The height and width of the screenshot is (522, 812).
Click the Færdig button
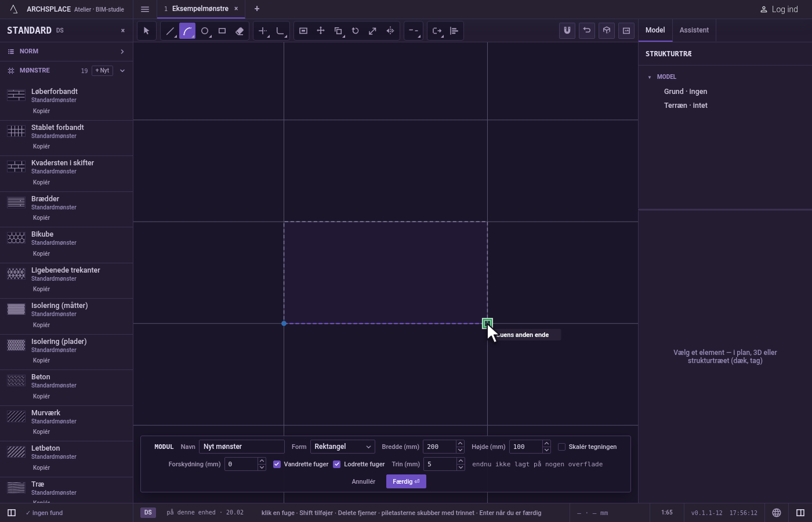click(406, 481)
